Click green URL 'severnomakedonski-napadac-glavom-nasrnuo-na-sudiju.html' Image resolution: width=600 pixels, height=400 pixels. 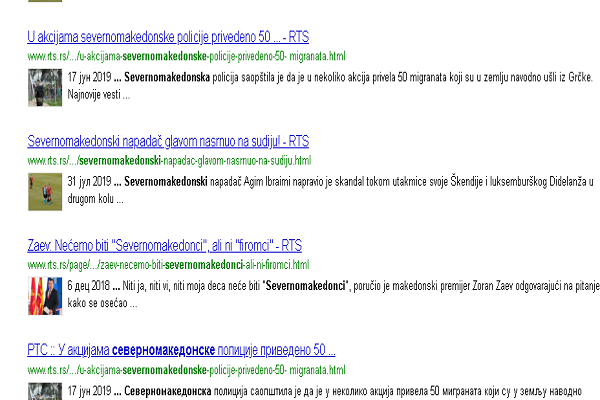coord(169,161)
